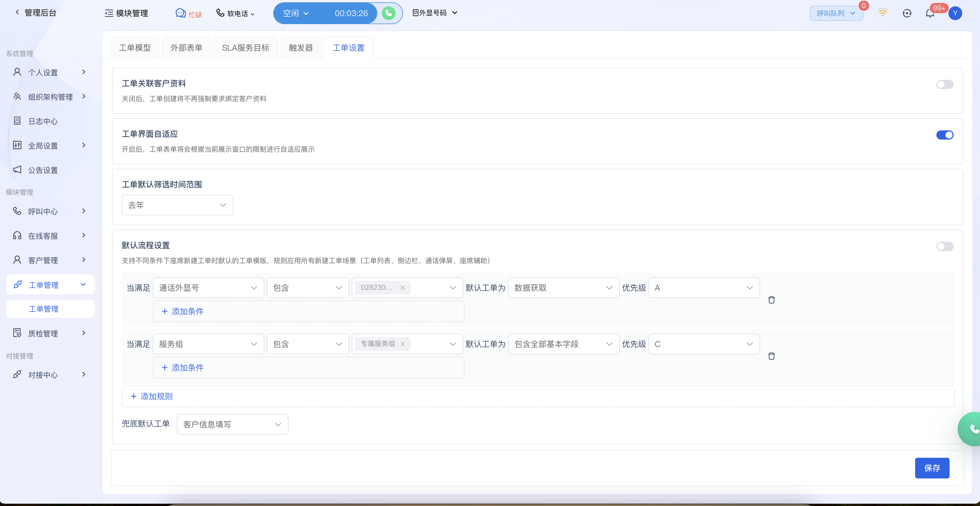Open the user avatar Y icon
The height and width of the screenshot is (506, 980).
coord(955,13)
